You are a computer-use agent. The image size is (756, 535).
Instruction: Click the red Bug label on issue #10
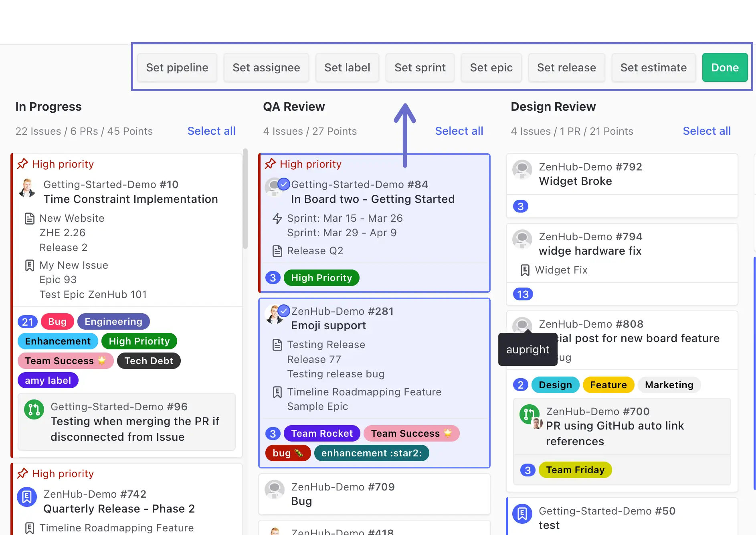click(x=57, y=322)
